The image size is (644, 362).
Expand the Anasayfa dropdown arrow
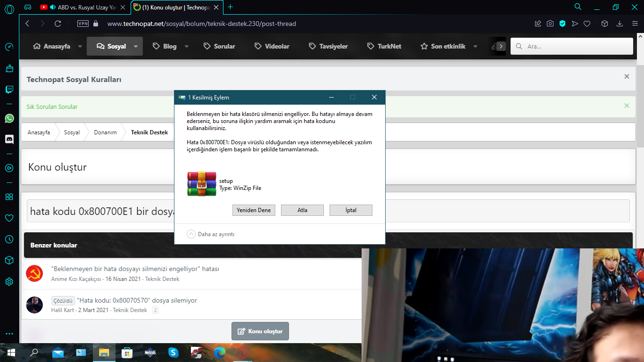pos(80,46)
